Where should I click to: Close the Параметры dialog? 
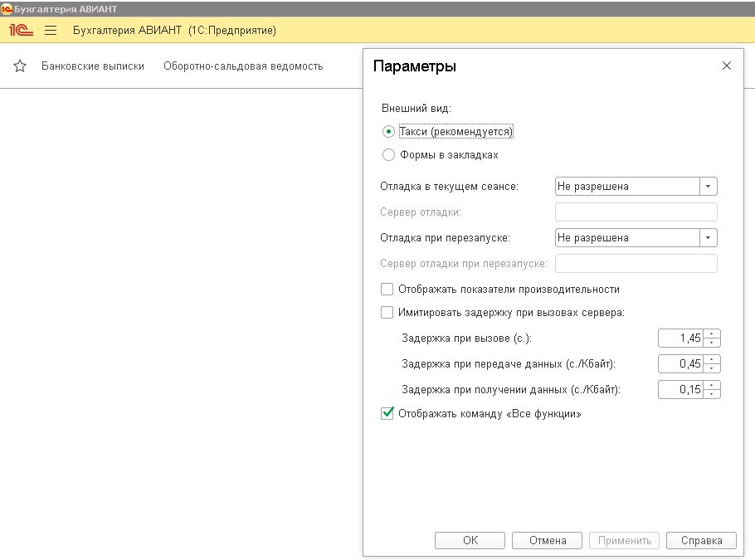(727, 66)
